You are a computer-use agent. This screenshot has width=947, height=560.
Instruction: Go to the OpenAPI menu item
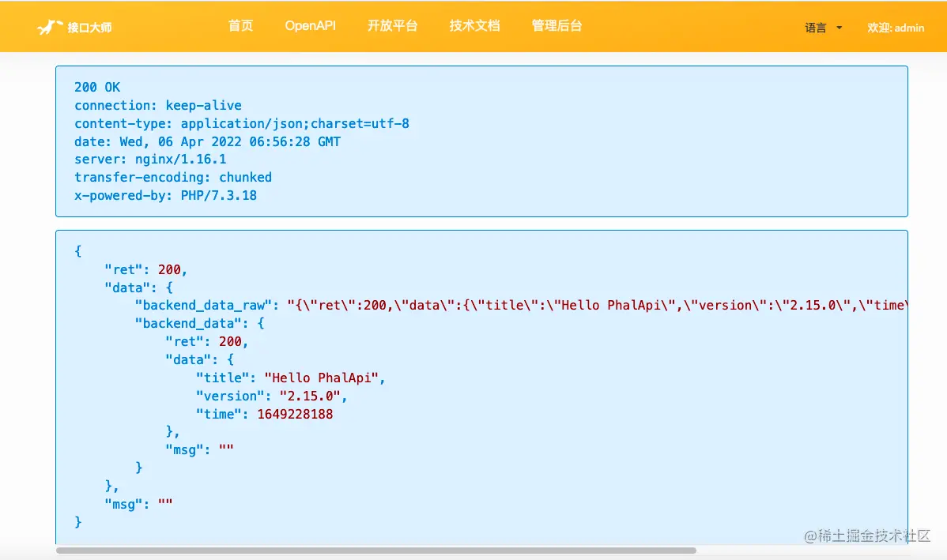coord(311,26)
